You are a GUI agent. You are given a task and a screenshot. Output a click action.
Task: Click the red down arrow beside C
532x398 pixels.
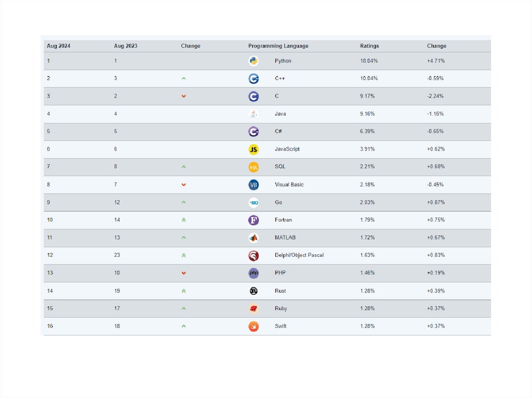[183, 97]
